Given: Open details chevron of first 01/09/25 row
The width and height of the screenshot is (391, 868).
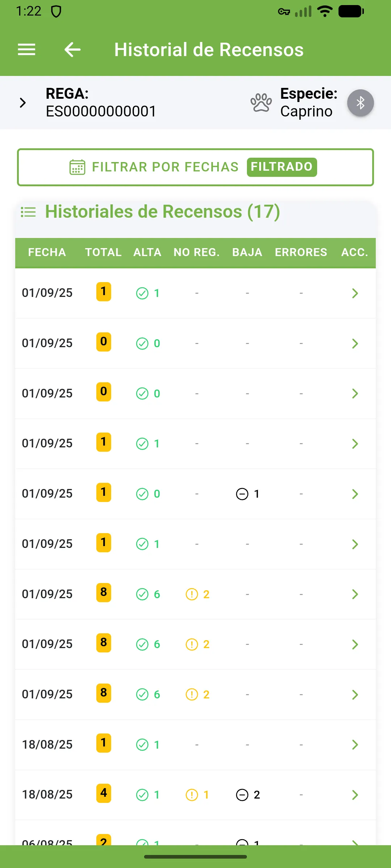Looking at the screenshot, I should pyautogui.click(x=355, y=293).
